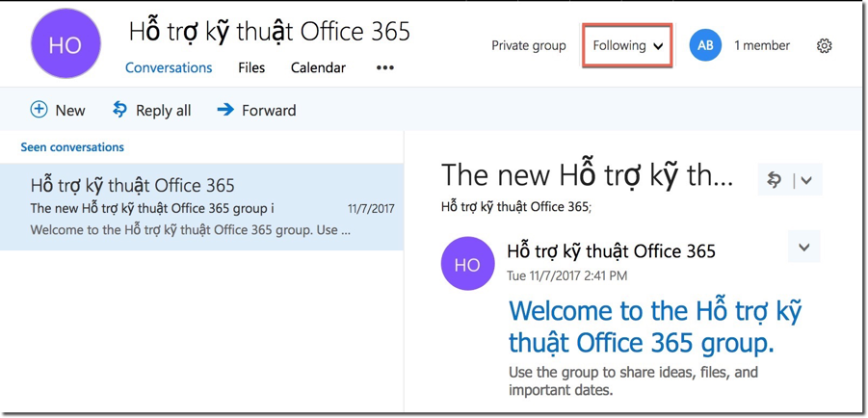Click the group settings gear icon
This screenshot has height=418, width=868.
coord(824,45)
